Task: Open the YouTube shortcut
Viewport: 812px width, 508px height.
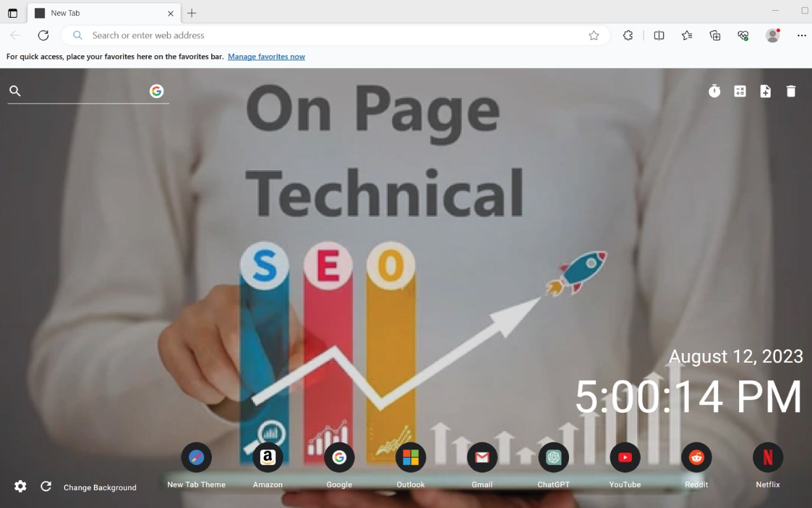Action: 625,457
